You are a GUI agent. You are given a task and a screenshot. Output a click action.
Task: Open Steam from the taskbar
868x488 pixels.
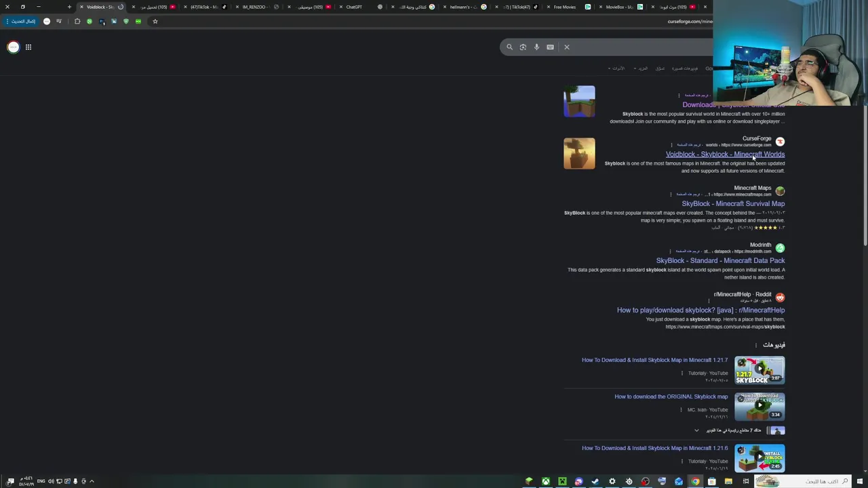595,481
